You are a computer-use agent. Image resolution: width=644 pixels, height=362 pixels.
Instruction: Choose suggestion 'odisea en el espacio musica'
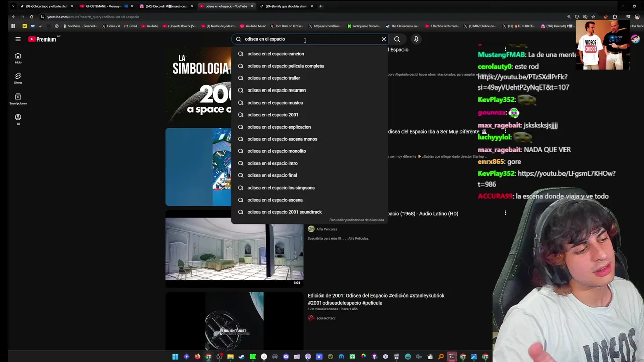click(310, 103)
